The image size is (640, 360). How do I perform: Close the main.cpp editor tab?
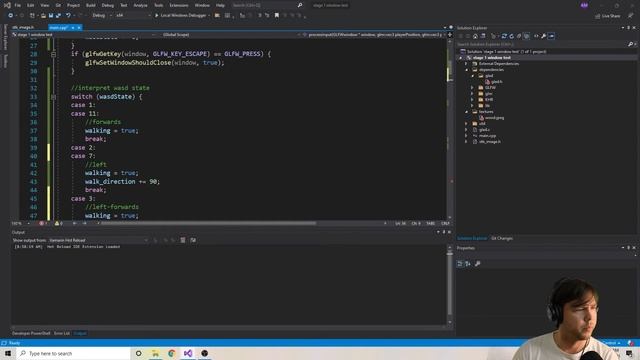[79, 27]
